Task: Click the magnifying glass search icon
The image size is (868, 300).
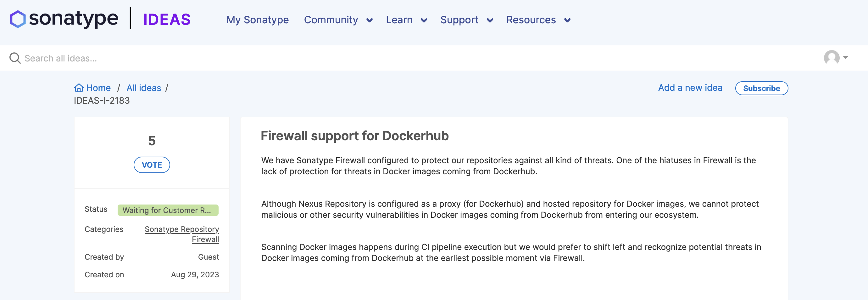Action: click(x=15, y=58)
